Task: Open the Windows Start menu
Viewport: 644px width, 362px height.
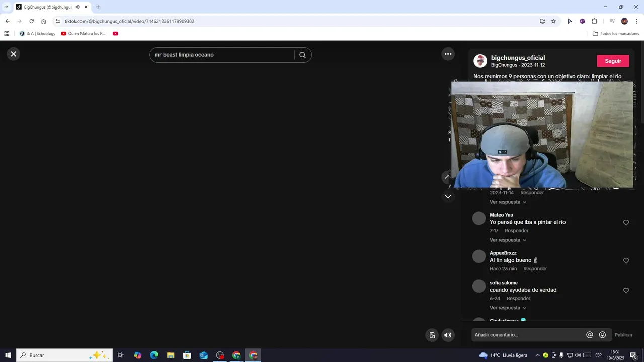Action: tap(8, 355)
